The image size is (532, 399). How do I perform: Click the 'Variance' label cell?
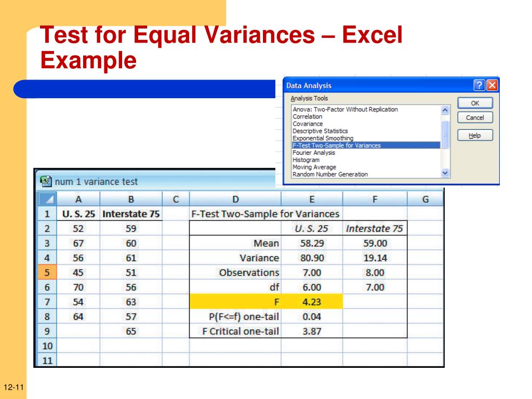click(235, 258)
